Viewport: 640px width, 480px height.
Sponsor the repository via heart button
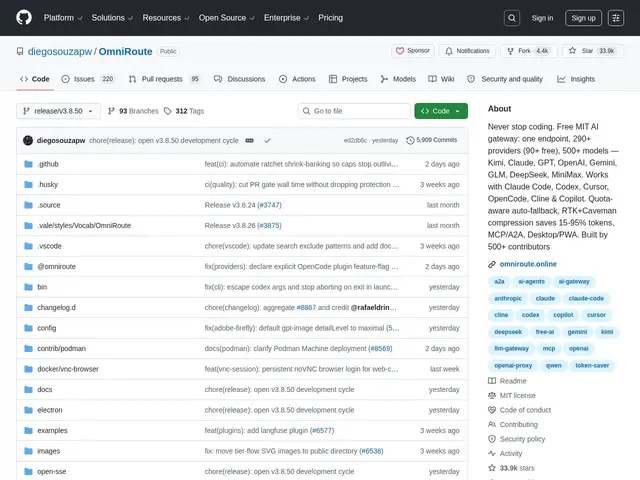(x=413, y=51)
